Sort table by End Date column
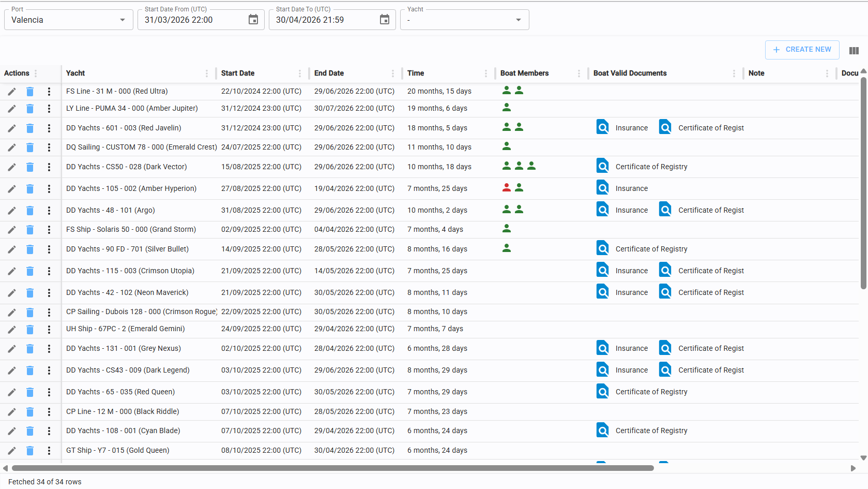Screen dimensions: 868x489 pos(329,73)
